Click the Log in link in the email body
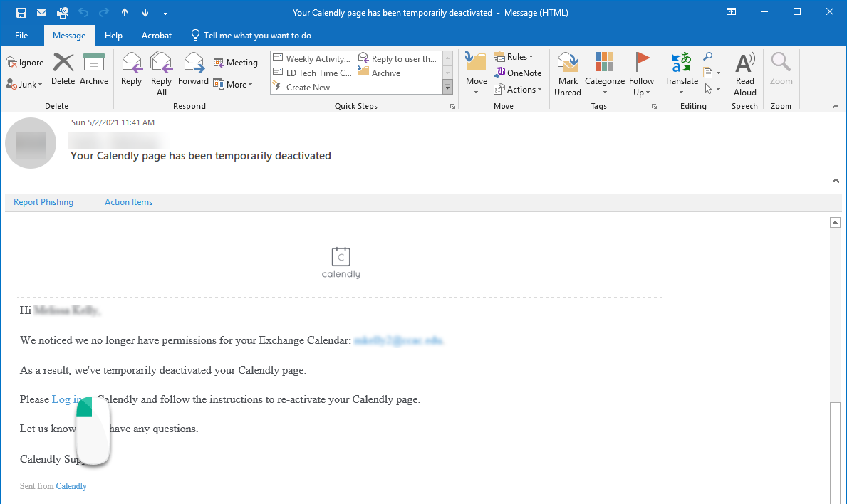Image resolution: width=847 pixels, height=504 pixels. tap(66, 399)
